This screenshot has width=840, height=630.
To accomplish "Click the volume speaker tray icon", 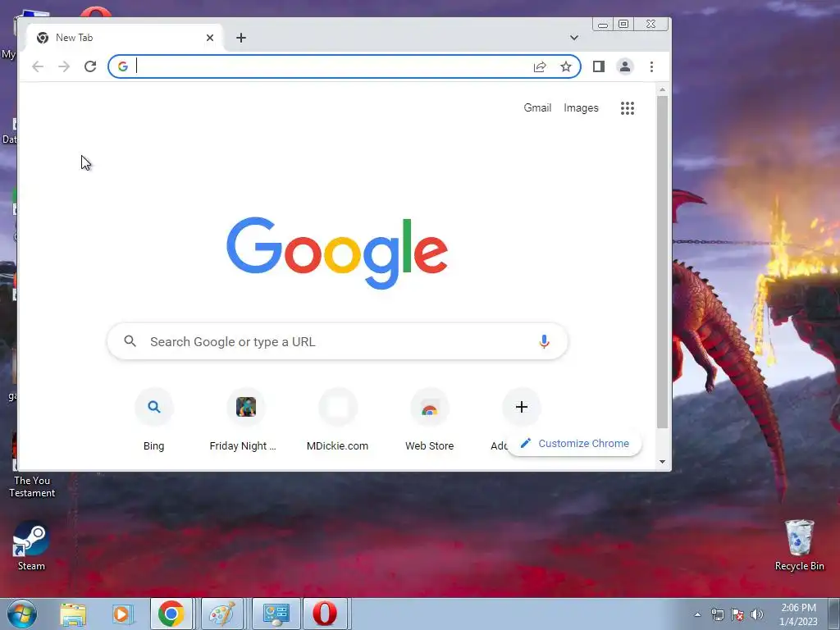I will (x=756, y=614).
